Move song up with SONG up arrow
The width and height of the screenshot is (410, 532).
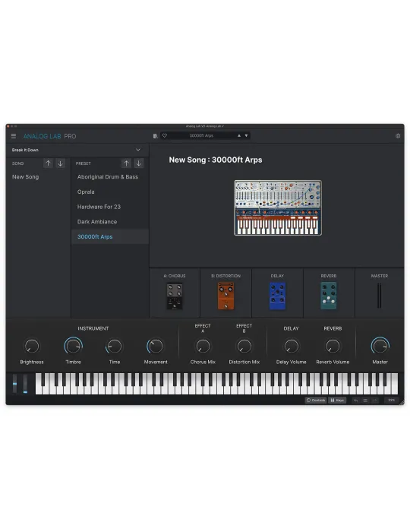[48, 163]
